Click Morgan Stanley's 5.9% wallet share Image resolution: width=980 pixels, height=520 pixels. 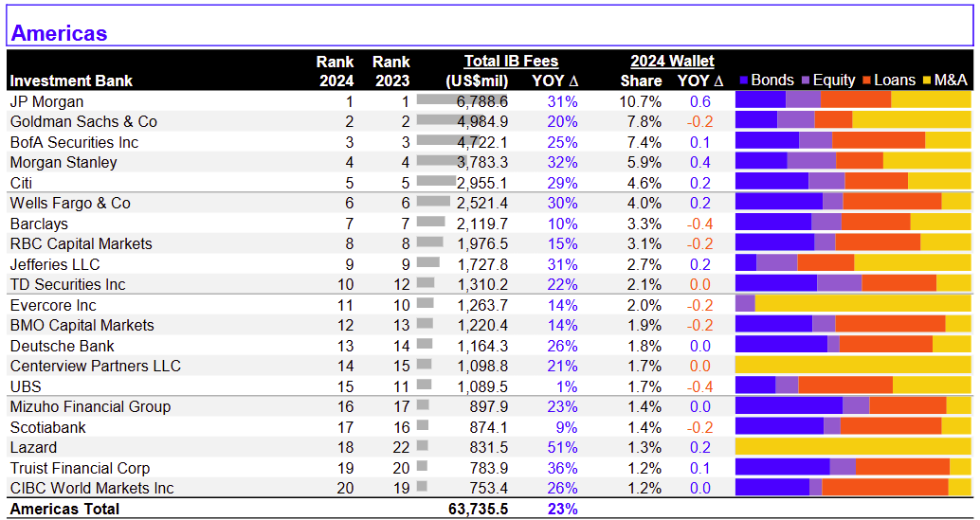coord(644,162)
